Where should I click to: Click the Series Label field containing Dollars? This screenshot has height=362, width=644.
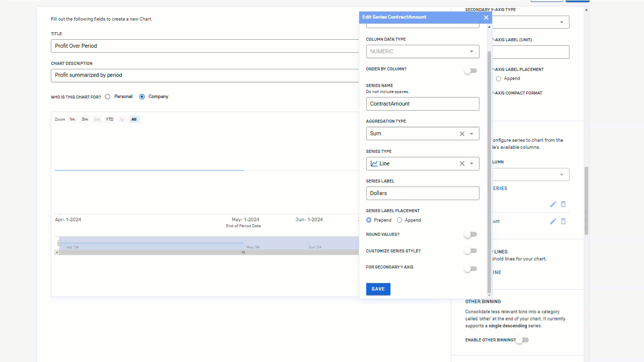click(423, 193)
